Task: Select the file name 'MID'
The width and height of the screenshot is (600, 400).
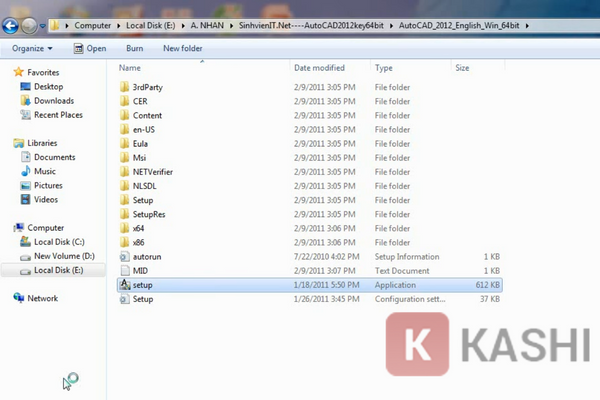Action: 140,271
